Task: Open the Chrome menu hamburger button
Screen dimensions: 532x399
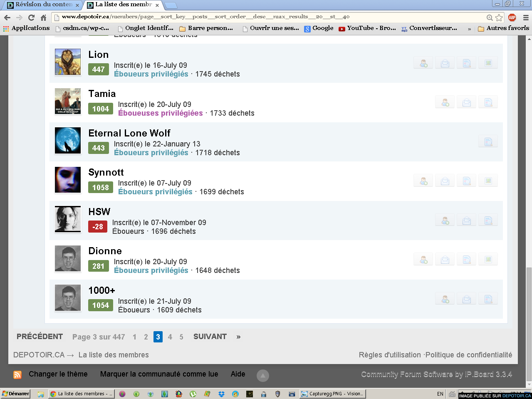Action: point(525,17)
